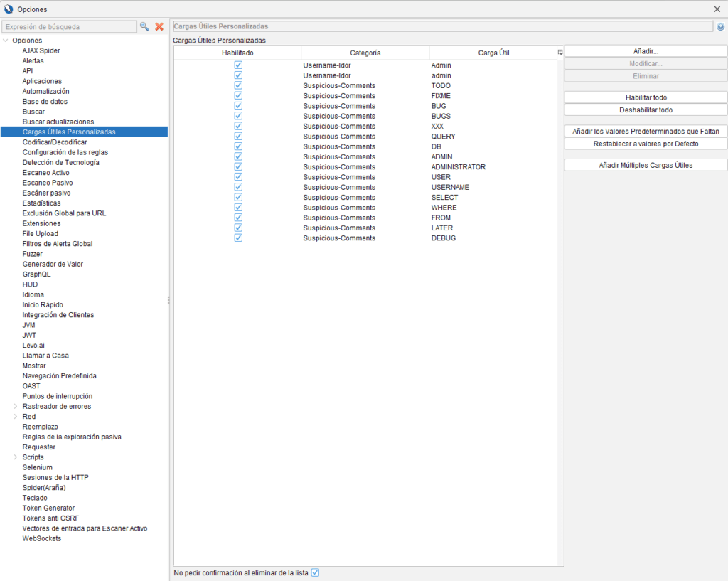Click the ZAP logo in title bar
Screen dimensions: 728x581
click(x=9, y=9)
